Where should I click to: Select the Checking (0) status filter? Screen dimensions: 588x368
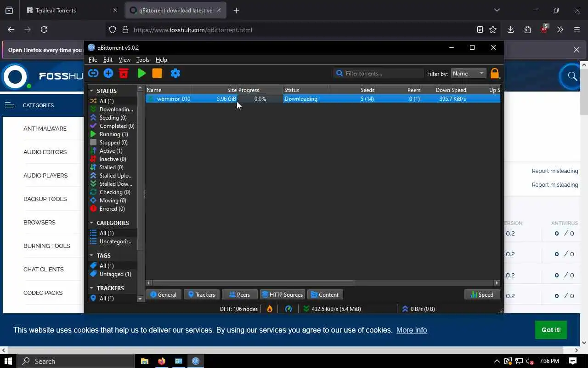pyautogui.click(x=113, y=192)
